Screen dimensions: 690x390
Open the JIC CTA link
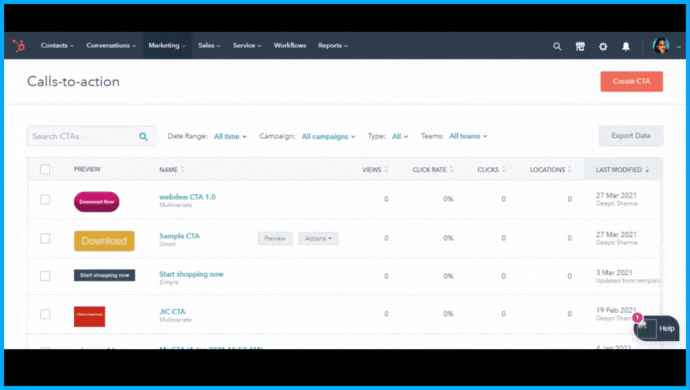(x=172, y=312)
